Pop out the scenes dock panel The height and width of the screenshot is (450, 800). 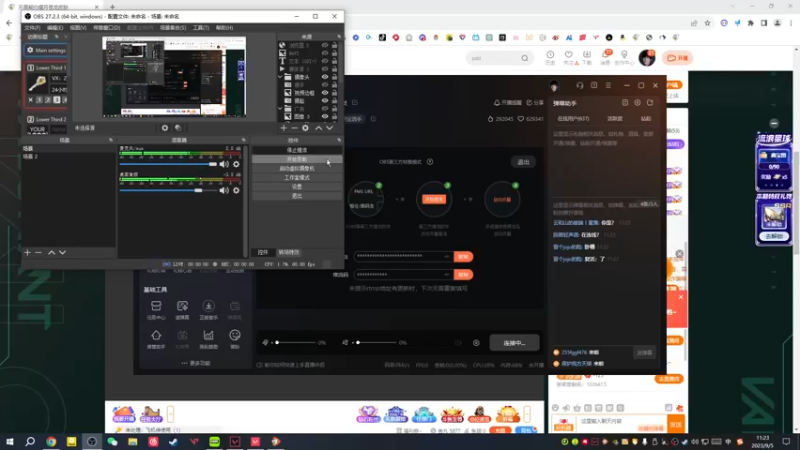(111, 140)
